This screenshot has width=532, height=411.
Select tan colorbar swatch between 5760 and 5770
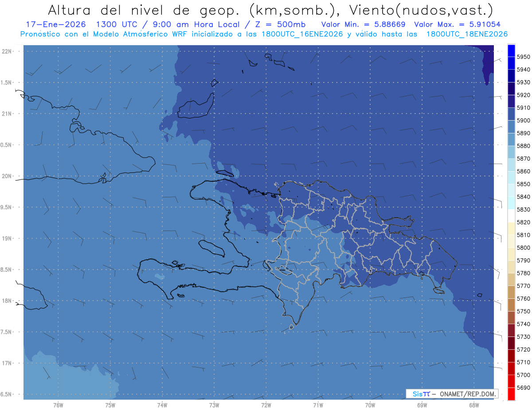click(x=511, y=292)
